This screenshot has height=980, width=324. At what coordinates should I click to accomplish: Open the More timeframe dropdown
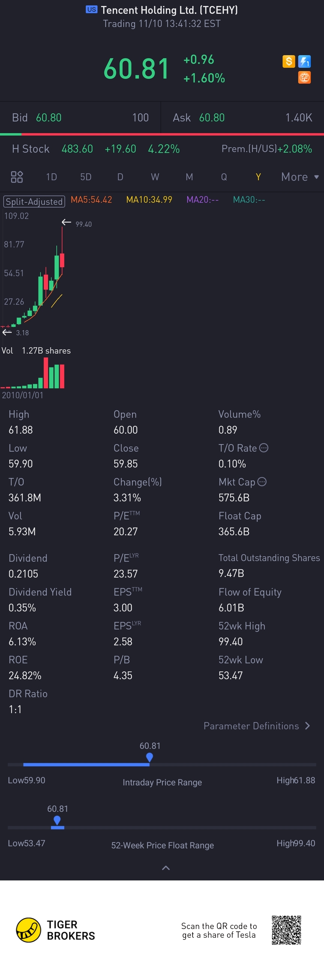300,177
